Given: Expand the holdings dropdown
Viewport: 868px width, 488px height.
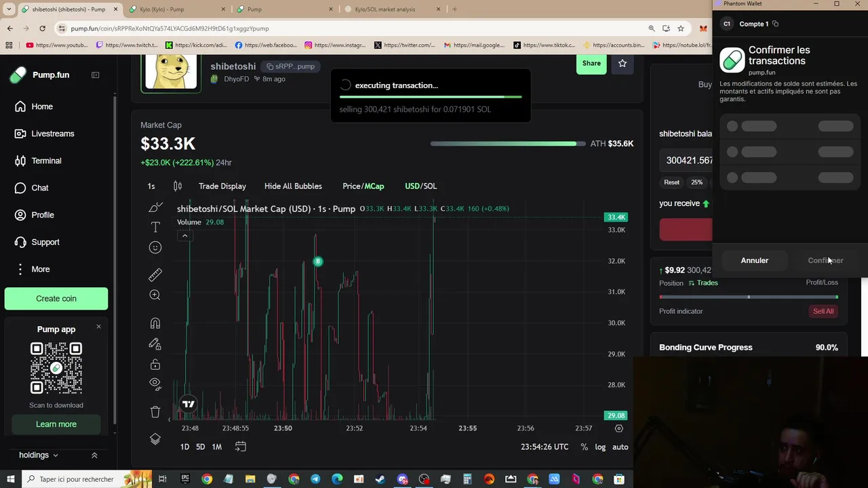Looking at the screenshot, I should pyautogui.click(x=39, y=455).
